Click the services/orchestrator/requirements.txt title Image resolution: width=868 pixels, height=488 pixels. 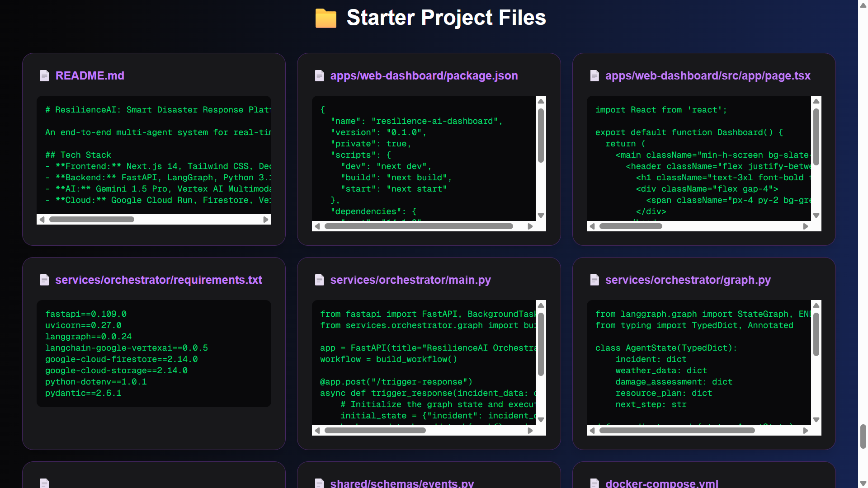(158, 280)
